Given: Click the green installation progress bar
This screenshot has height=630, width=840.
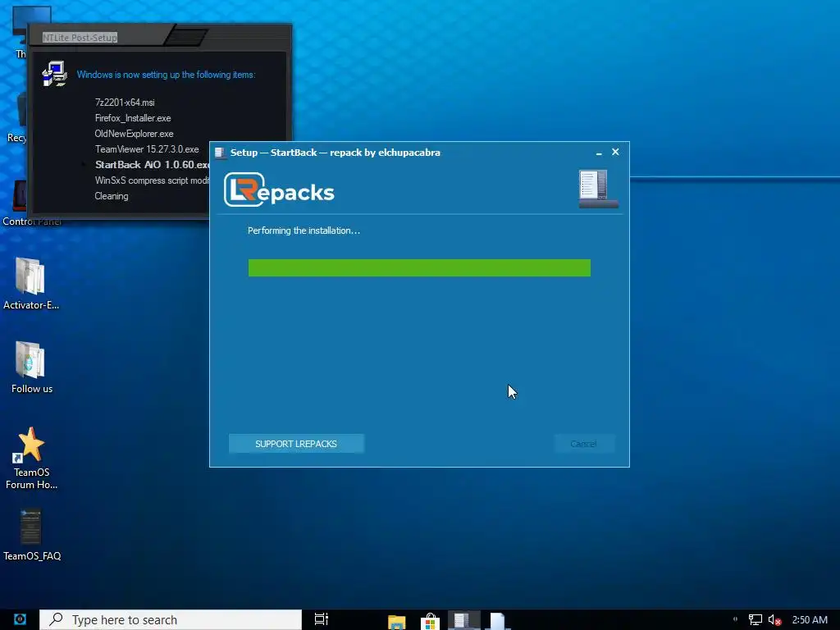Looking at the screenshot, I should (x=419, y=268).
